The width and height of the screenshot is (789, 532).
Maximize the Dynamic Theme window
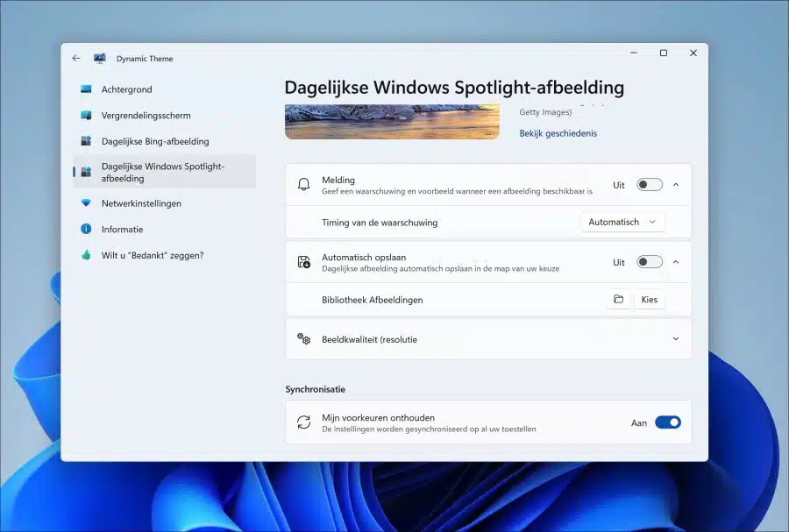pyautogui.click(x=664, y=53)
